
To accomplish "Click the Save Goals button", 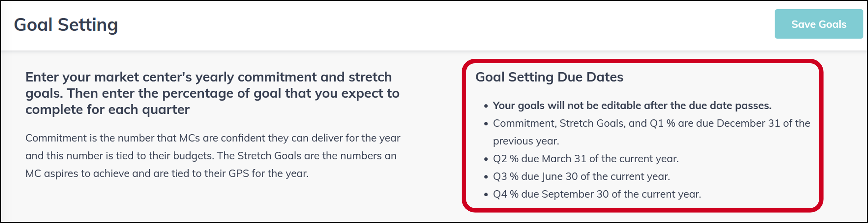I will pos(818,24).
